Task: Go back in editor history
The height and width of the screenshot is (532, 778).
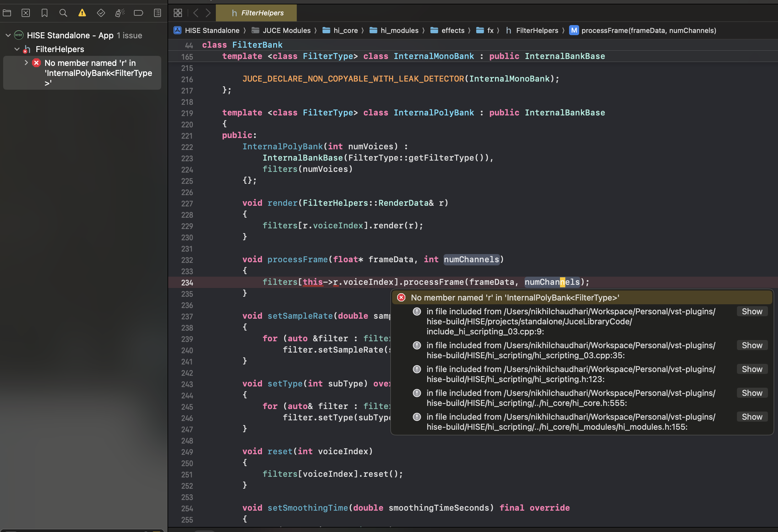Action: (196, 13)
